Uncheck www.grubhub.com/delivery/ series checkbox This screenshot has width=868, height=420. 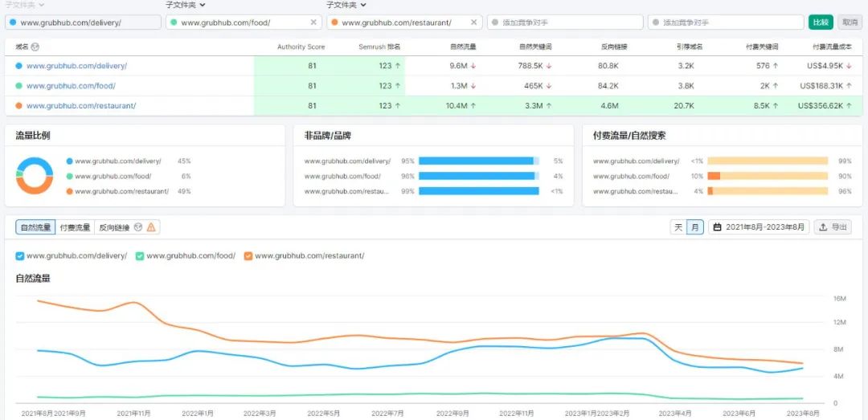pyautogui.click(x=20, y=255)
